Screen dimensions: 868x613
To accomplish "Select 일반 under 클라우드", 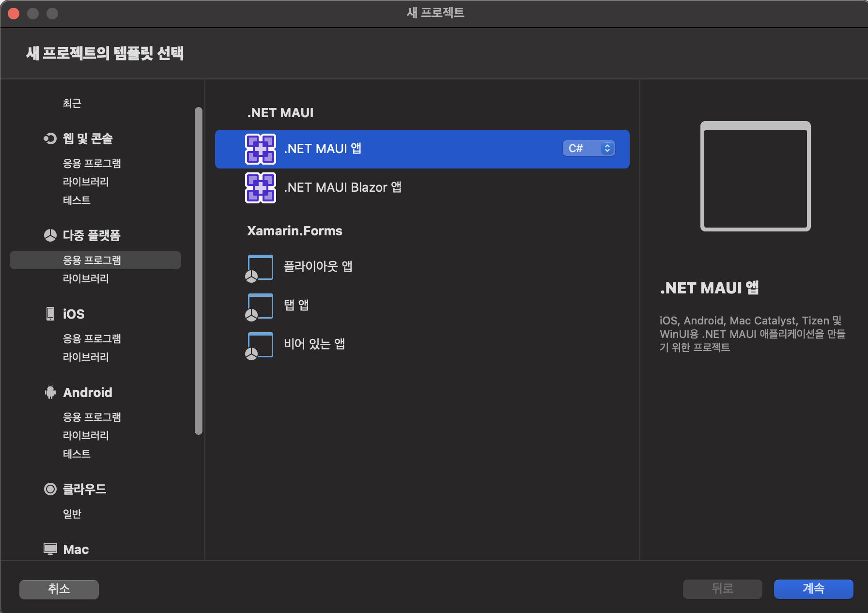I will coord(72,514).
